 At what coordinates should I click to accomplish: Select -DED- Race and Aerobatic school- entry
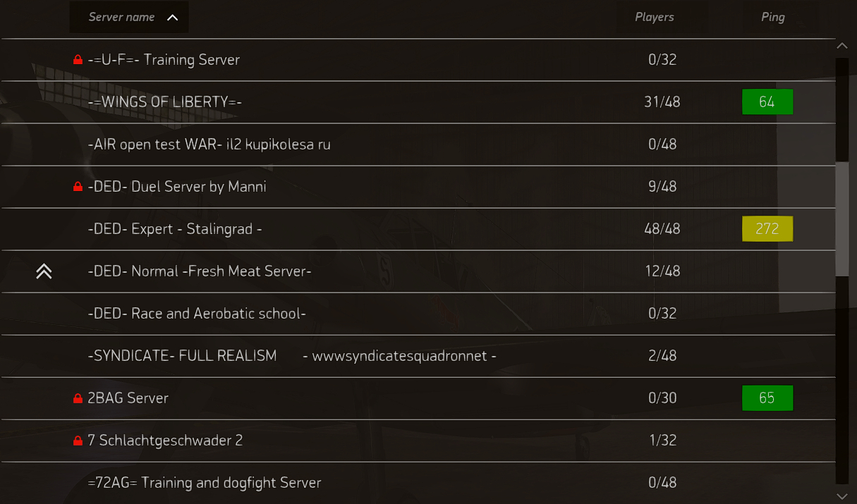coord(197,314)
